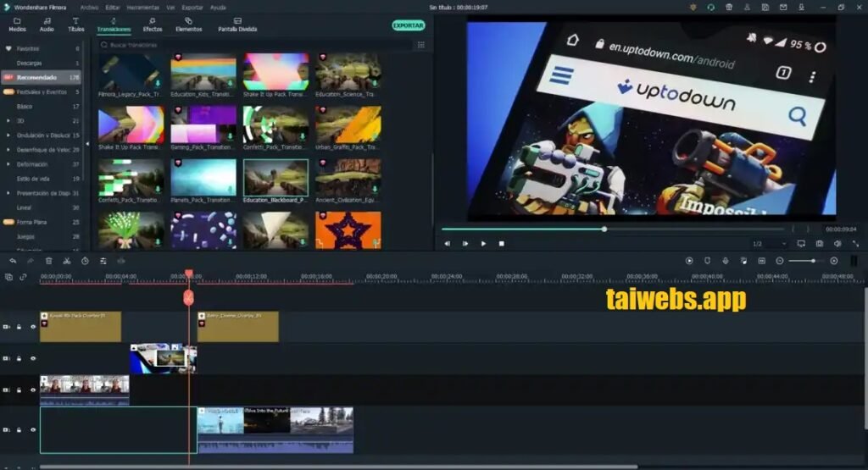
Task: Render preview using circular play icon
Action: [x=689, y=261]
